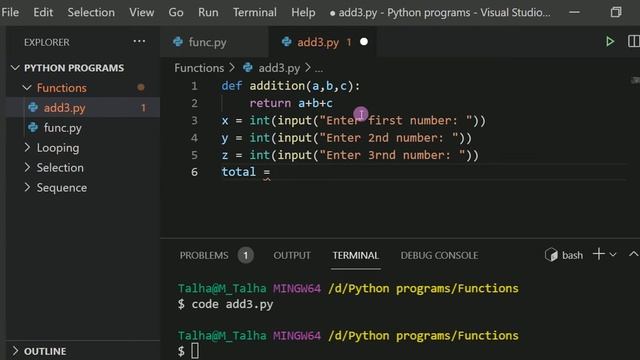Screen dimensions: 640x360
Task: Click Functions in the breadcrumb
Action: 199,68
